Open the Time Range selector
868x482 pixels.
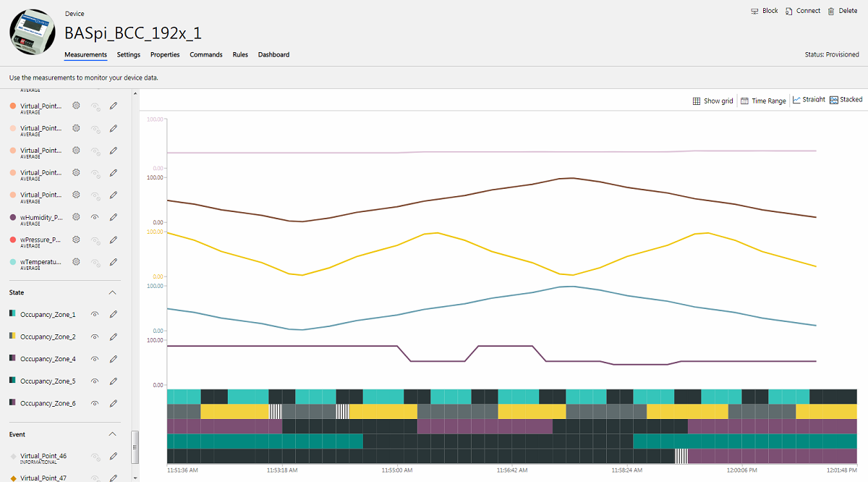[x=763, y=101]
